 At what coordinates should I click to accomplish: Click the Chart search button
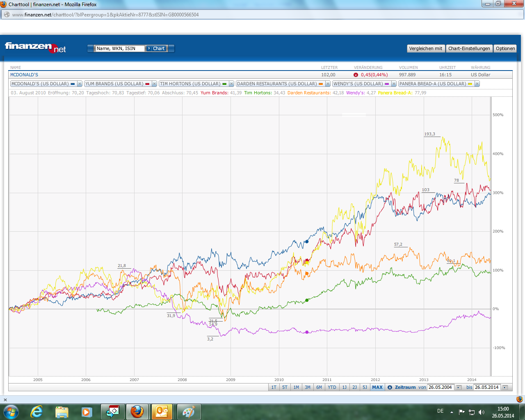click(x=156, y=48)
